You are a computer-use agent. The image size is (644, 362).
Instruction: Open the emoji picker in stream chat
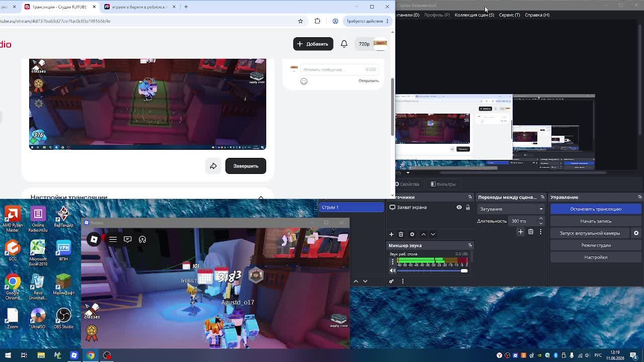pos(304,81)
